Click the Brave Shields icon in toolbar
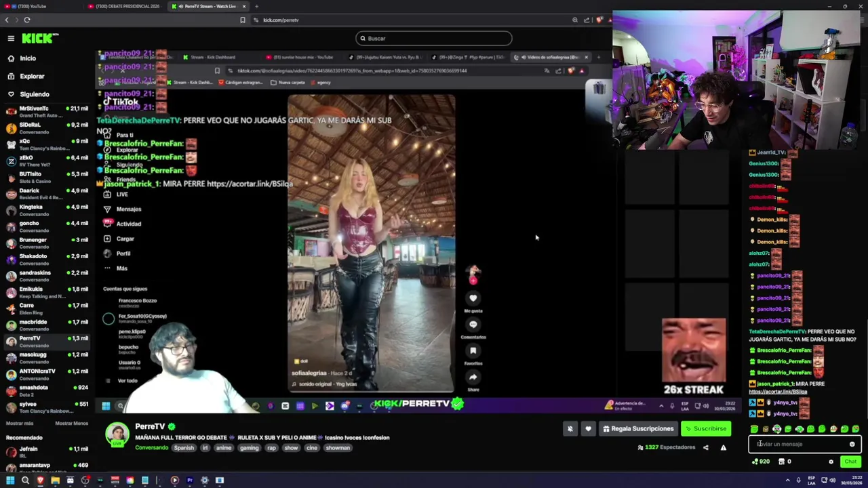Viewport: 868px width, 488px height. click(599, 20)
